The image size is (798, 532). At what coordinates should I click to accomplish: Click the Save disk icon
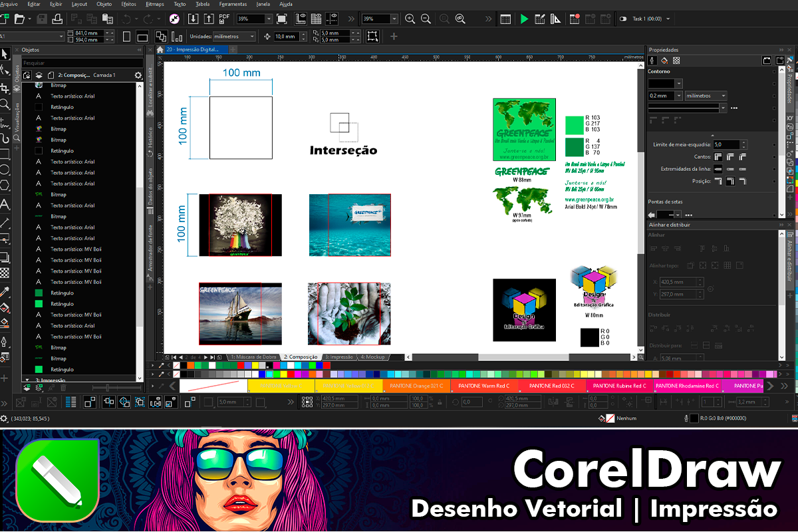[x=42, y=19]
